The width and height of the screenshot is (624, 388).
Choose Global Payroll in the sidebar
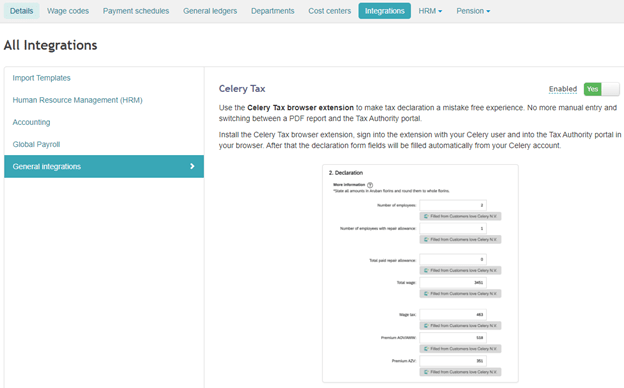[36, 144]
